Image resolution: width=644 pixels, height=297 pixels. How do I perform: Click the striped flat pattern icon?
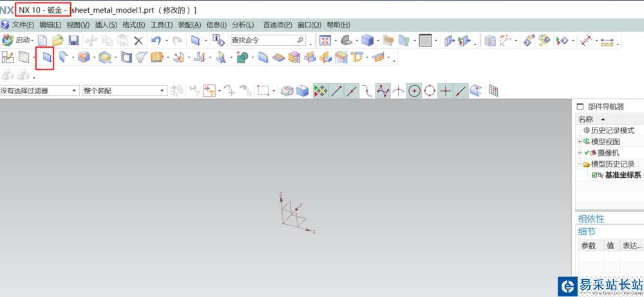click(378, 57)
